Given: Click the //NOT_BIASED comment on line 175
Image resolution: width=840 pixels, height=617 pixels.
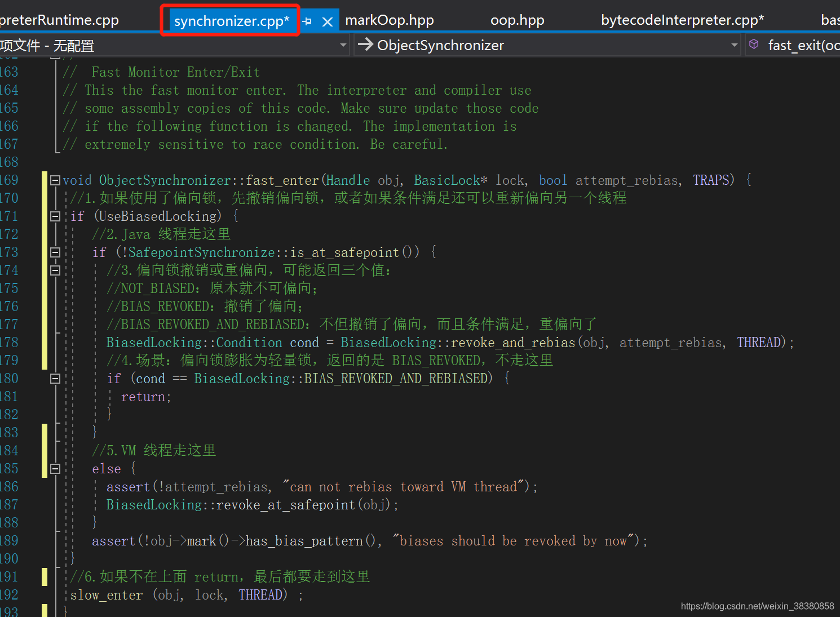Looking at the screenshot, I should click(212, 288).
